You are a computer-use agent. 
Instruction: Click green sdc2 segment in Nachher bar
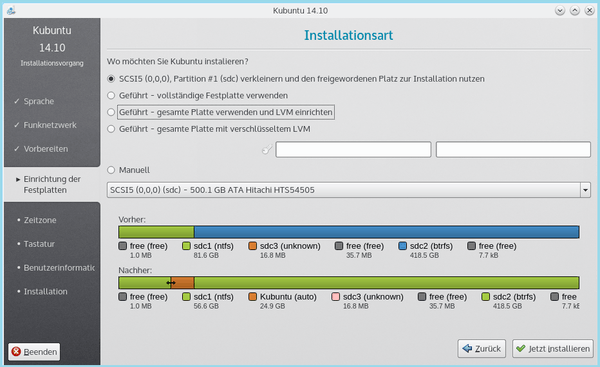pyautogui.click(x=386, y=283)
